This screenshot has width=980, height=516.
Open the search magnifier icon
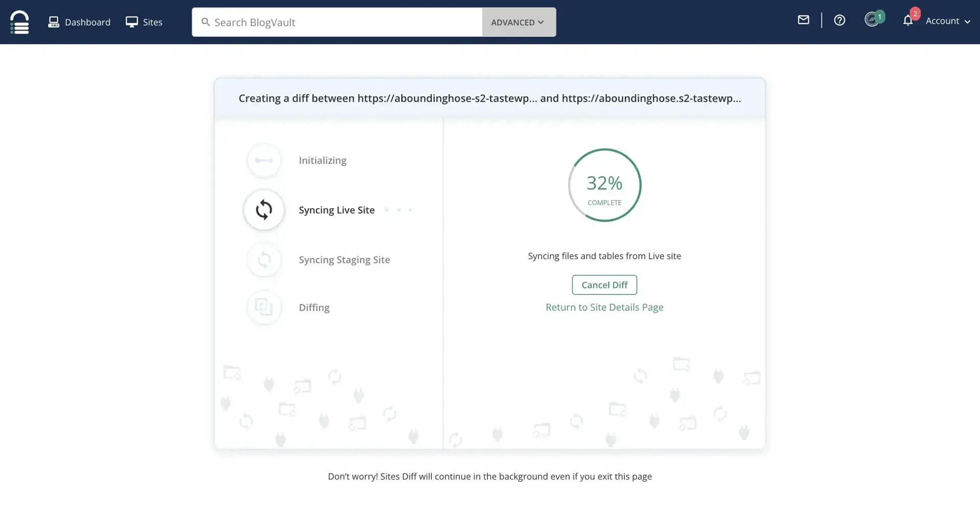pyautogui.click(x=206, y=22)
